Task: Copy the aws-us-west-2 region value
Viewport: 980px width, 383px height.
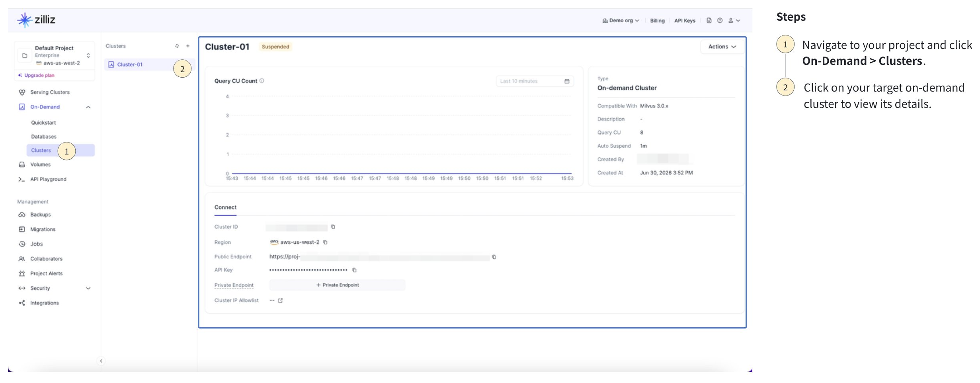Action: point(325,242)
